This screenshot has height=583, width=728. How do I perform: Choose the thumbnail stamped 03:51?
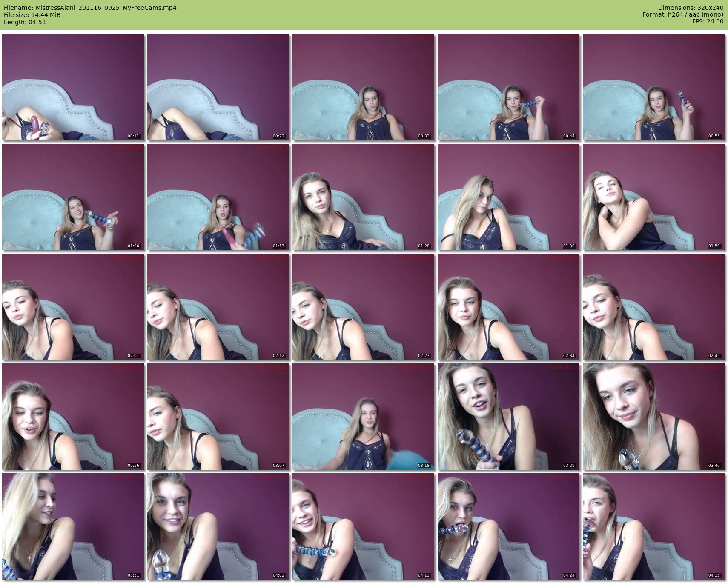pos(73,526)
